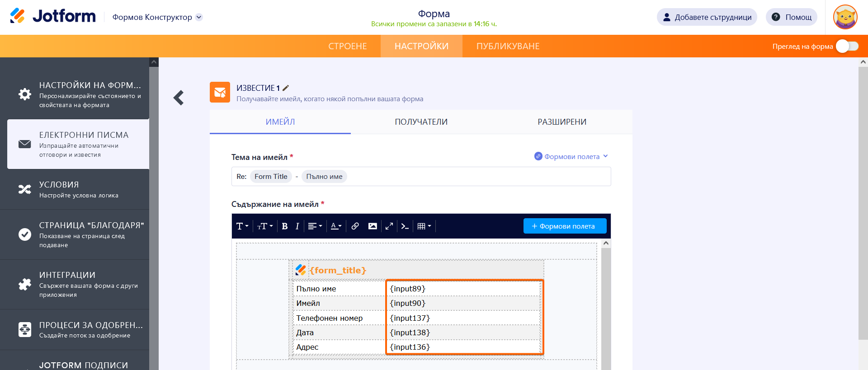Select the РАЗШИРЕНИ tab
Image resolution: width=868 pixels, height=370 pixels.
click(x=562, y=122)
